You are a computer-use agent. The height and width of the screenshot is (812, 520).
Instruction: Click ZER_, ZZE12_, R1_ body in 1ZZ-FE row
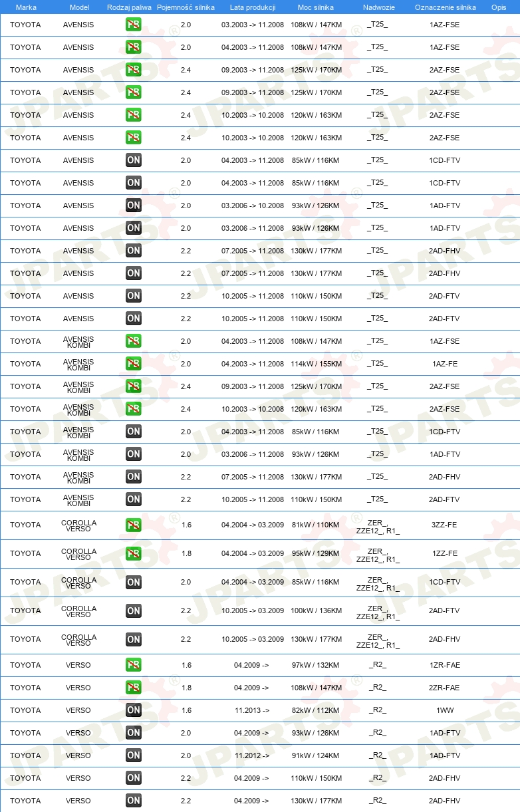click(378, 554)
